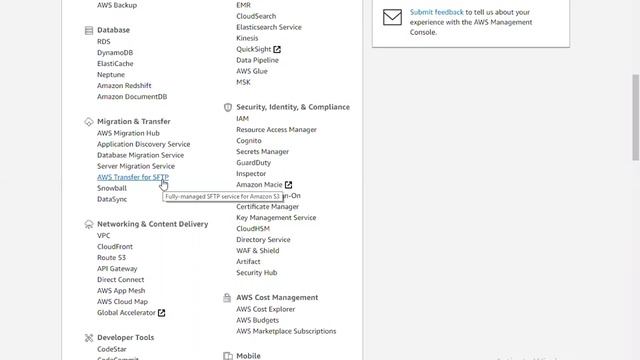Open GuardDuty

pyautogui.click(x=253, y=163)
